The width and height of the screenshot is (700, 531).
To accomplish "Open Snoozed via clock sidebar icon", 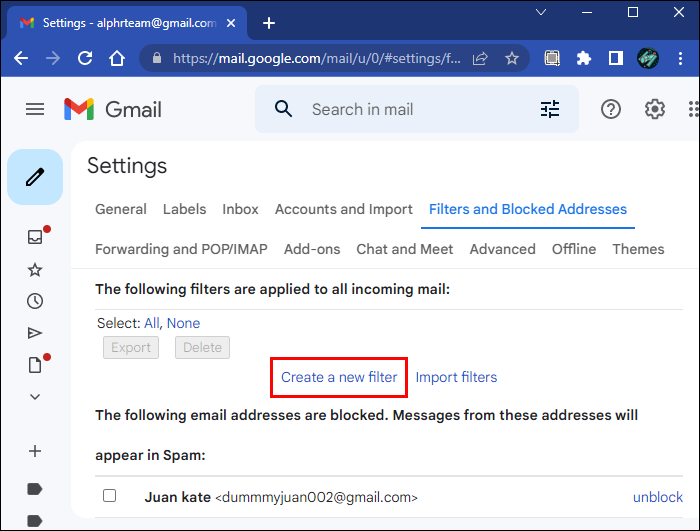I will pyautogui.click(x=35, y=301).
